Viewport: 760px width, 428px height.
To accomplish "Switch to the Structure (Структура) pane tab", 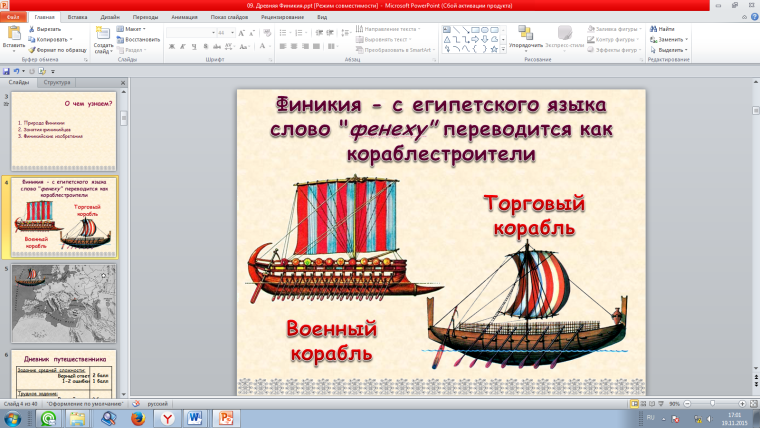I will (57, 82).
